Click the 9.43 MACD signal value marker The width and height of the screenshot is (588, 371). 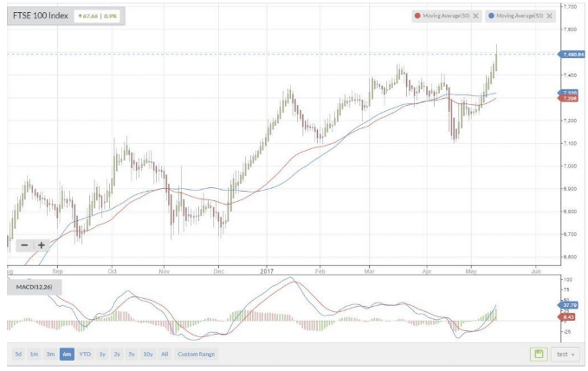point(568,317)
